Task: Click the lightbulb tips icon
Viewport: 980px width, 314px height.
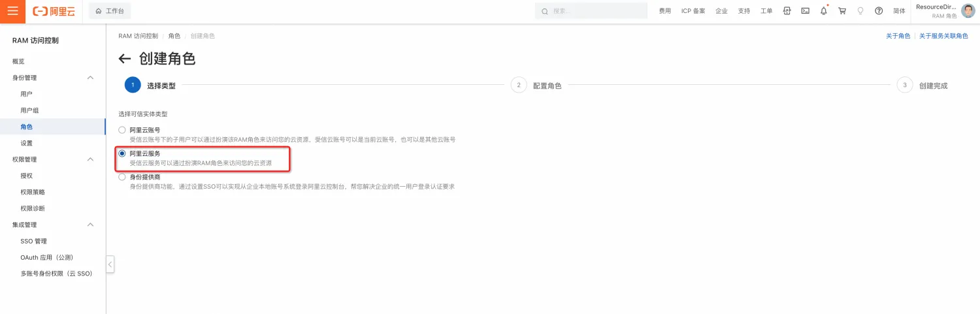Action: 860,11
